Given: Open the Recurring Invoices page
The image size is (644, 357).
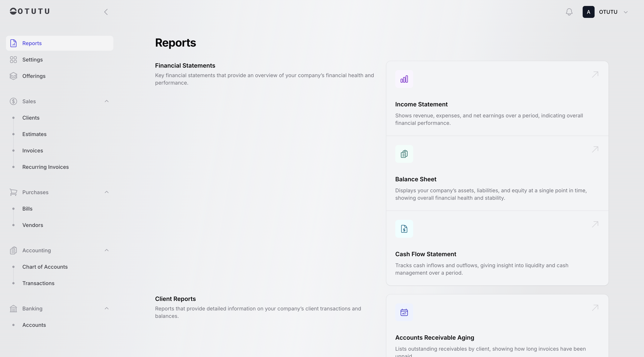Looking at the screenshot, I should (x=45, y=167).
